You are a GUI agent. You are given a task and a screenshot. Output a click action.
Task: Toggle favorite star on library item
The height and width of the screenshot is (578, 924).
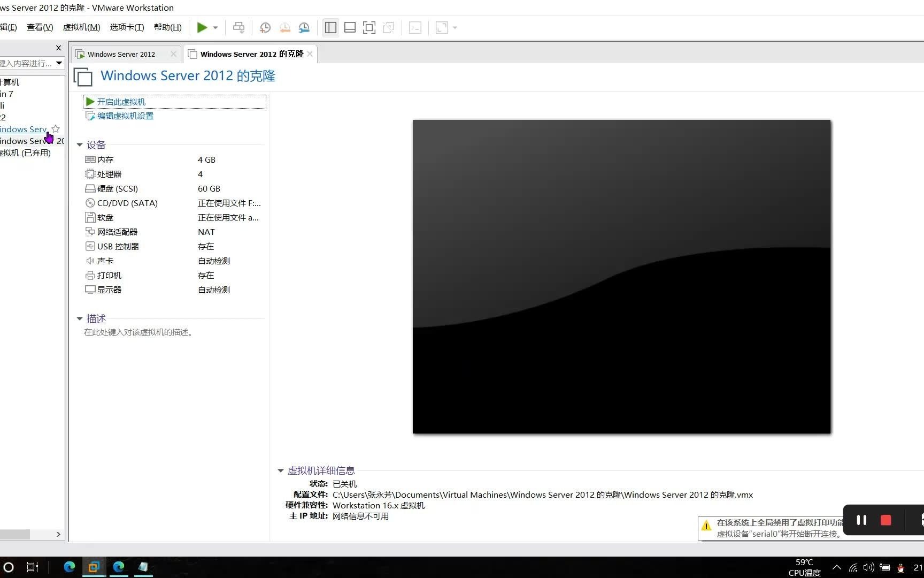click(x=56, y=129)
